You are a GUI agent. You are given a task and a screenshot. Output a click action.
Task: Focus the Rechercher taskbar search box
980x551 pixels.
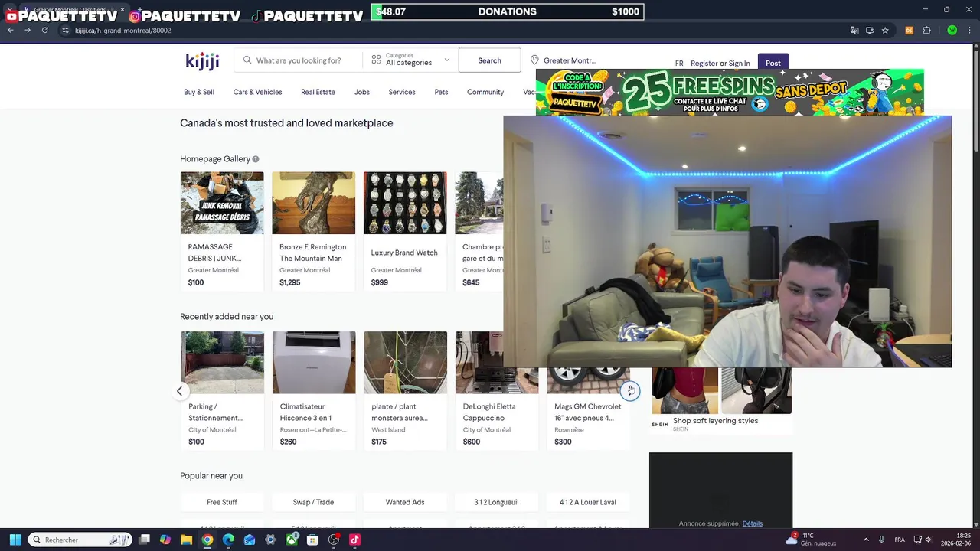pyautogui.click(x=80, y=540)
